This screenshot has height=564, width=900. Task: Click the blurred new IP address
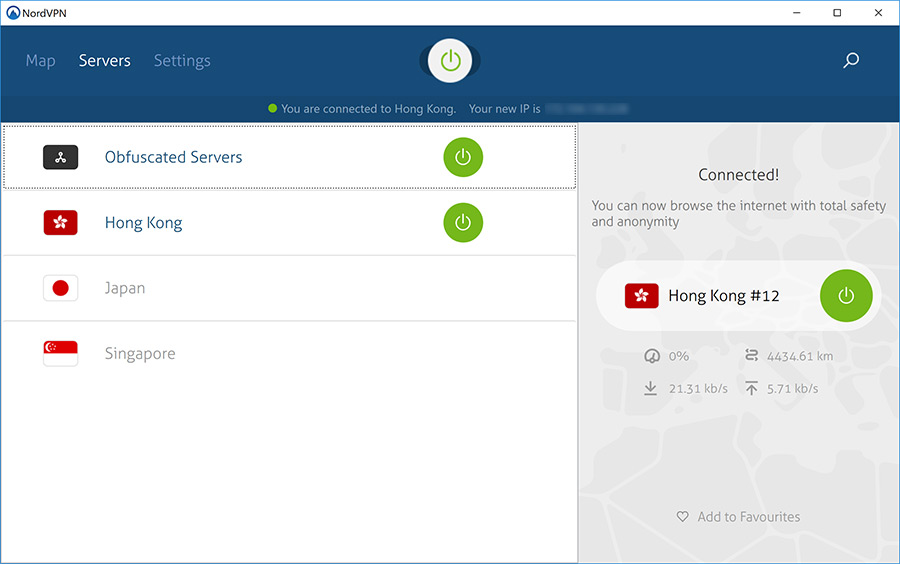click(587, 108)
